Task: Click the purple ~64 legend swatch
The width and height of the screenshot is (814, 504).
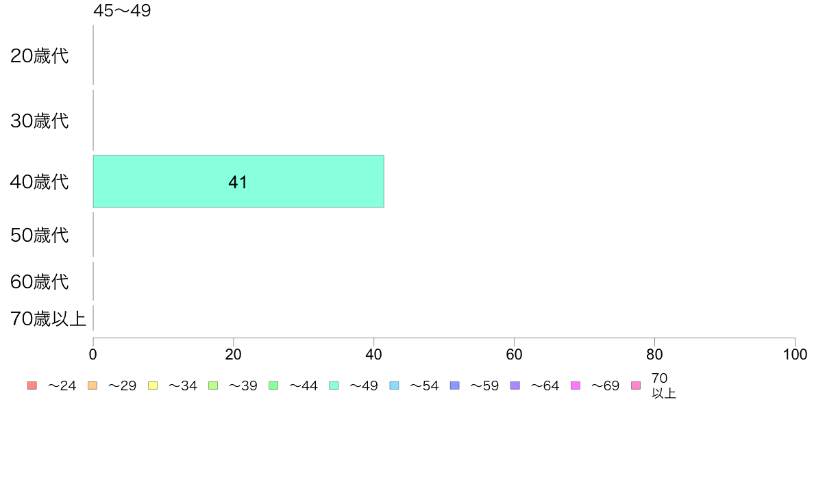Action: [x=515, y=386]
